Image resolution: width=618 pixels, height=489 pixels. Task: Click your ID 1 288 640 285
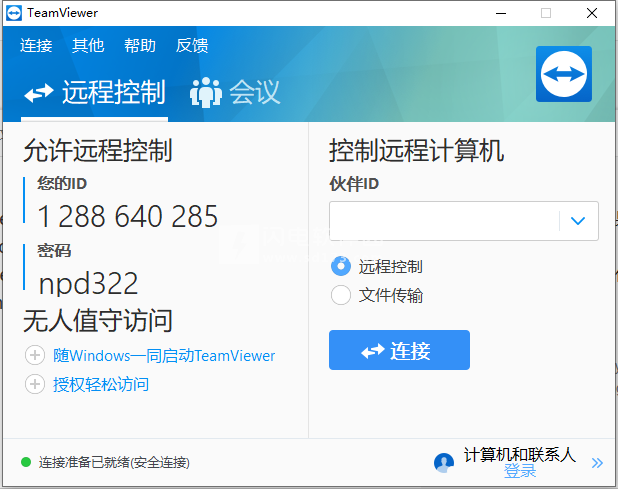point(128,216)
